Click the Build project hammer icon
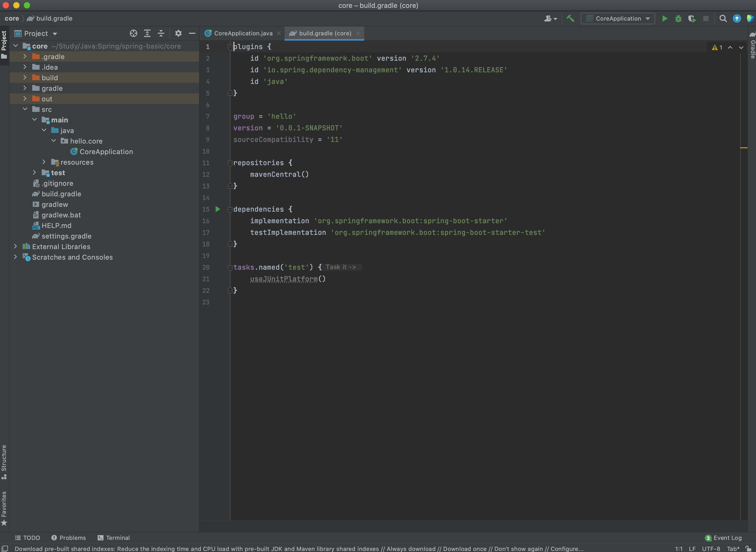The image size is (756, 552). pyautogui.click(x=570, y=18)
